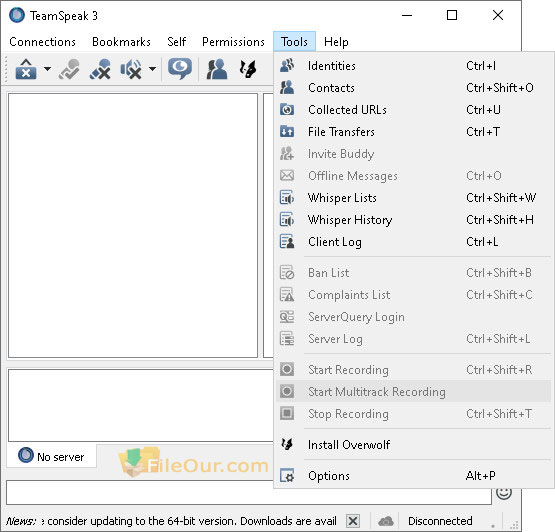
Task: Click the Options menu icon
Action: (x=287, y=475)
